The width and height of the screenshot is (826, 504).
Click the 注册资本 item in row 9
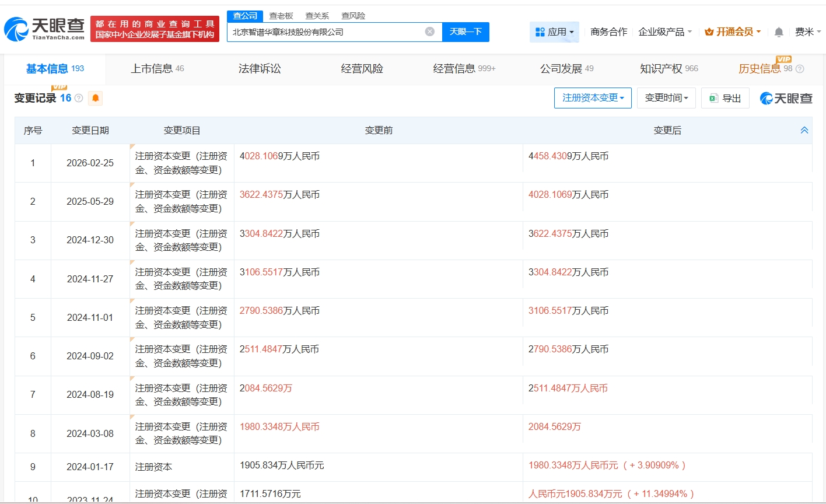[x=153, y=467]
